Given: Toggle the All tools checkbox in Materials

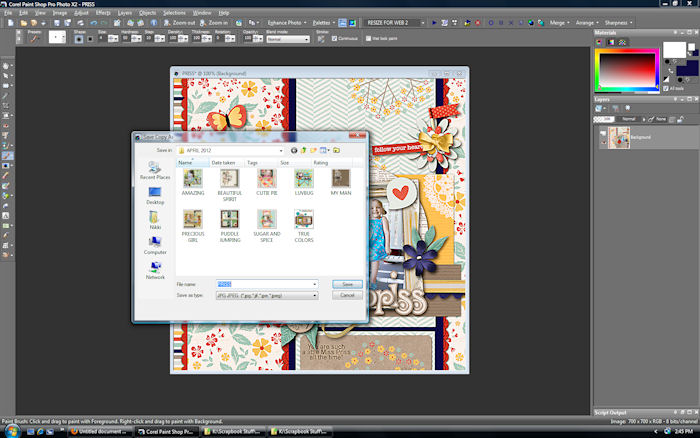Looking at the screenshot, I should 666,88.
